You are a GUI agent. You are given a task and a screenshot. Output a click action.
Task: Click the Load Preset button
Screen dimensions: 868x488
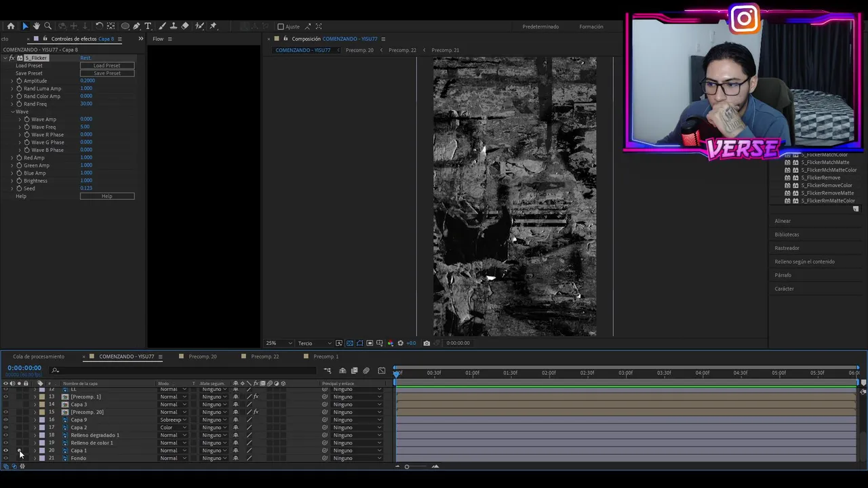106,66
